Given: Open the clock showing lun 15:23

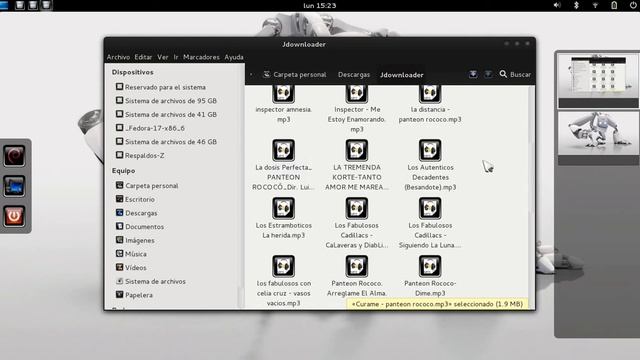Looking at the screenshot, I should [x=319, y=5].
